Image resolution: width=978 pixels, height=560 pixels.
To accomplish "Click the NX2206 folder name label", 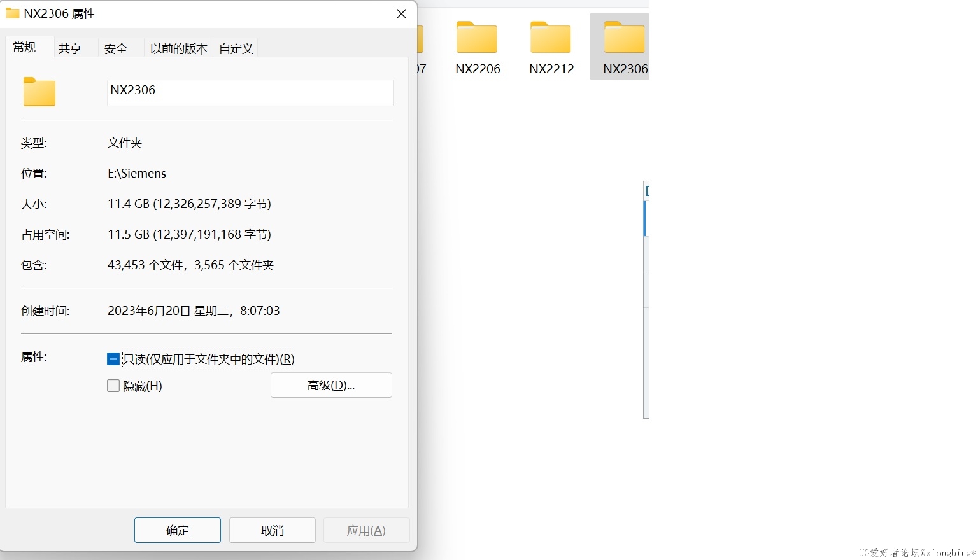I will pos(478,69).
